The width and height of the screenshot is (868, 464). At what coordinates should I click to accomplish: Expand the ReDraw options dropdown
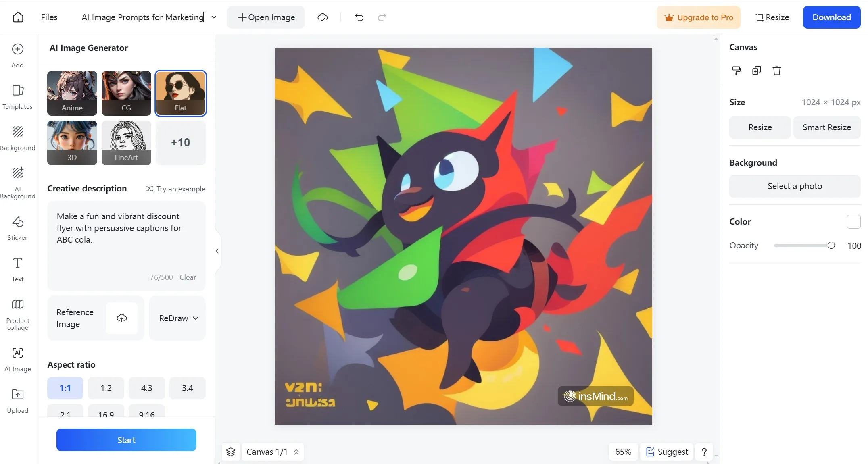coord(196,318)
